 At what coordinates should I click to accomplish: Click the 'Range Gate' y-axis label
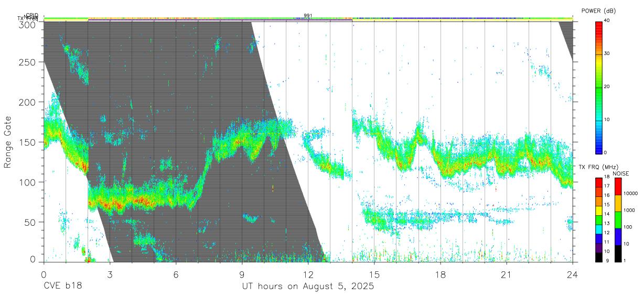click(x=7, y=142)
